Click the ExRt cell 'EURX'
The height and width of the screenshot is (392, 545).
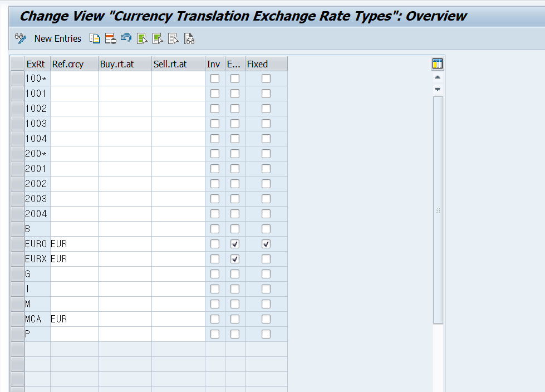(x=37, y=259)
